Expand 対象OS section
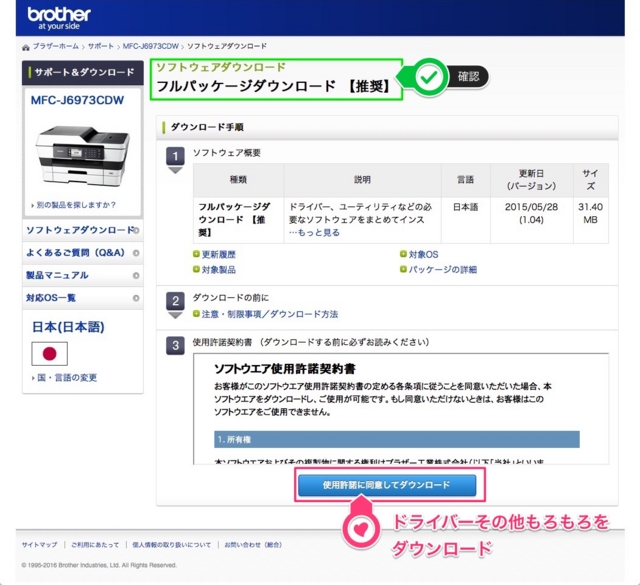Screen dimensions: 640x585 (x=423, y=254)
